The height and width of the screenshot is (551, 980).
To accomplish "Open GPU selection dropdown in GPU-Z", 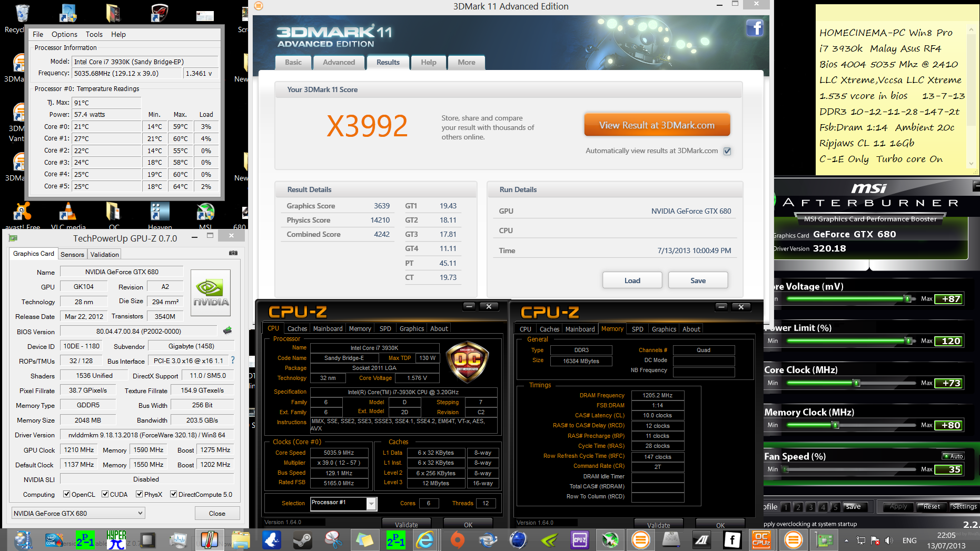I will coord(78,513).
